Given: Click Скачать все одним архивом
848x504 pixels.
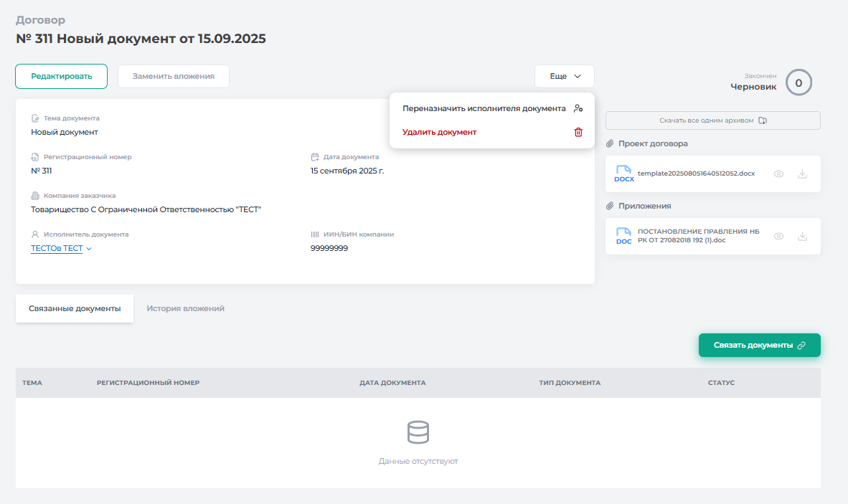Looking at the screenshot, I should click(x=712, y=120).
